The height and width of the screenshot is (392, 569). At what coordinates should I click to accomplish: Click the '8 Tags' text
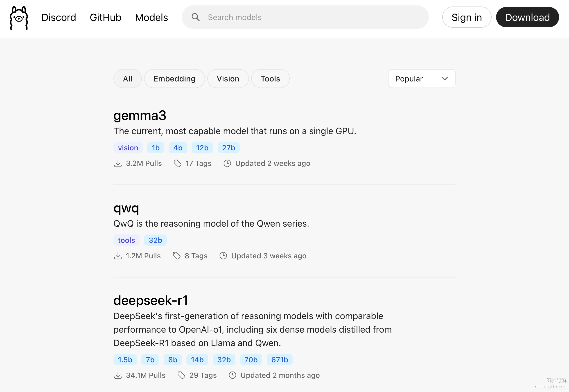(196, 256)
